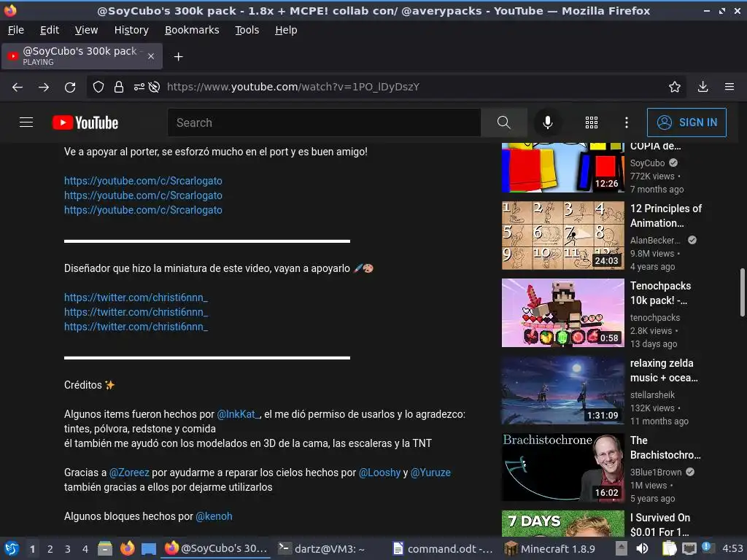The image size is (747, 560).
Task: Switch to the command.odt taskbar window
Action: (443, 548)
